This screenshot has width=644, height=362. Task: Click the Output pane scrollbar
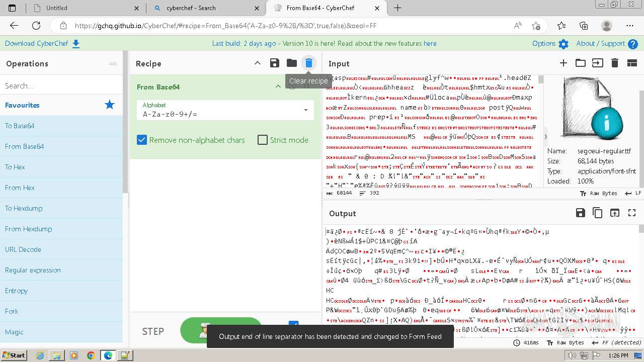tap(640, 229)
